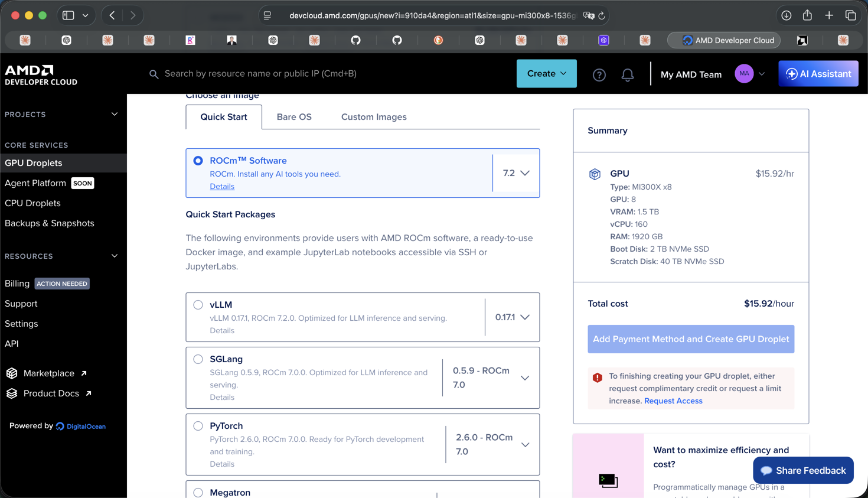Toggle the Safari sidebar icon

(68, 15)
